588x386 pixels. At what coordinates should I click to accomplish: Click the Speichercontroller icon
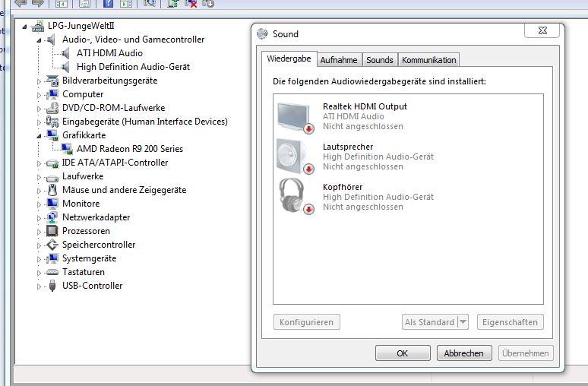52,245
